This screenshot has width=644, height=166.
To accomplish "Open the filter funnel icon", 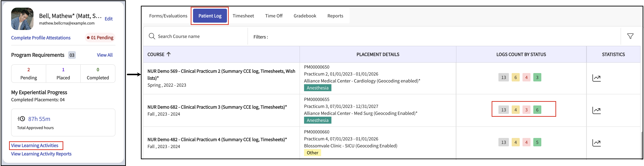I will pos(630,36).
